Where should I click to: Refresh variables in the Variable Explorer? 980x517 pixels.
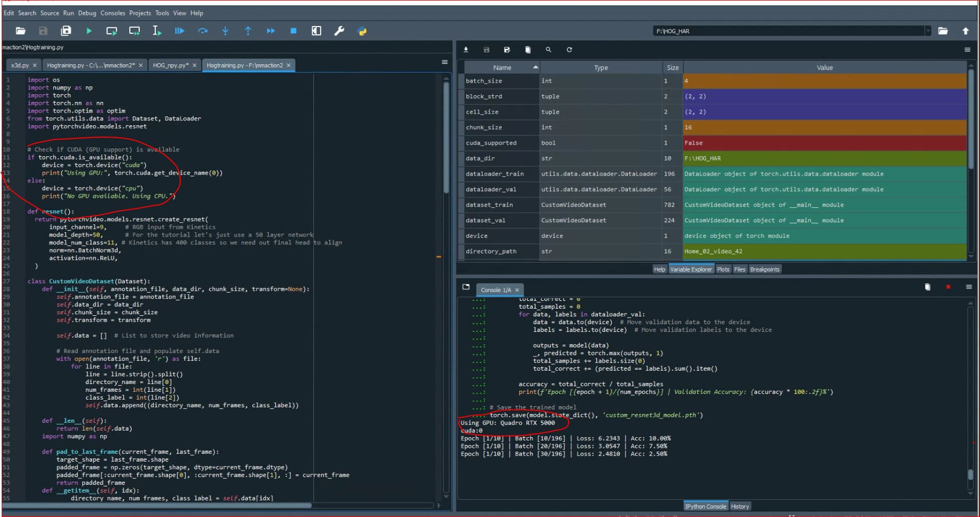coord(569,50)
